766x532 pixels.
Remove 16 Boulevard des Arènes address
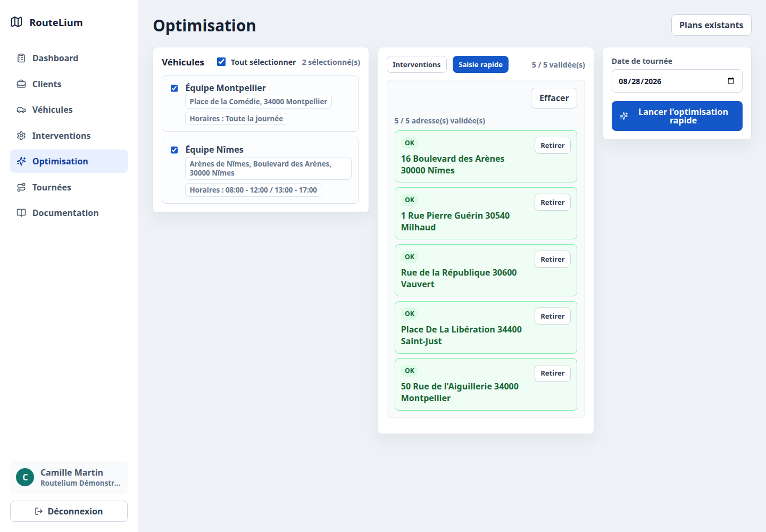pos(553,145)
